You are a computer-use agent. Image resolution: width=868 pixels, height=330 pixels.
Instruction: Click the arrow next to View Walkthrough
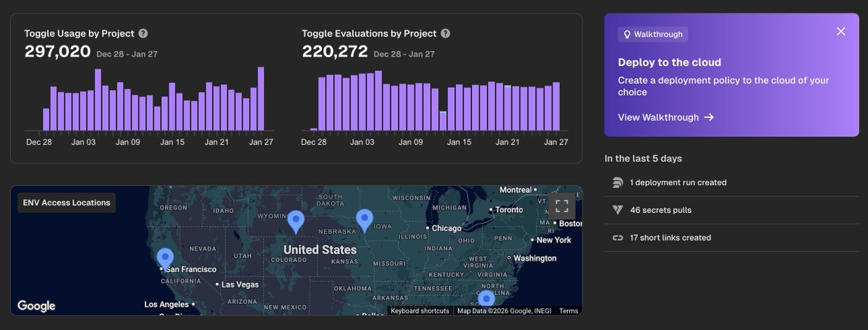pyautogui.click(x=709, y=117)
